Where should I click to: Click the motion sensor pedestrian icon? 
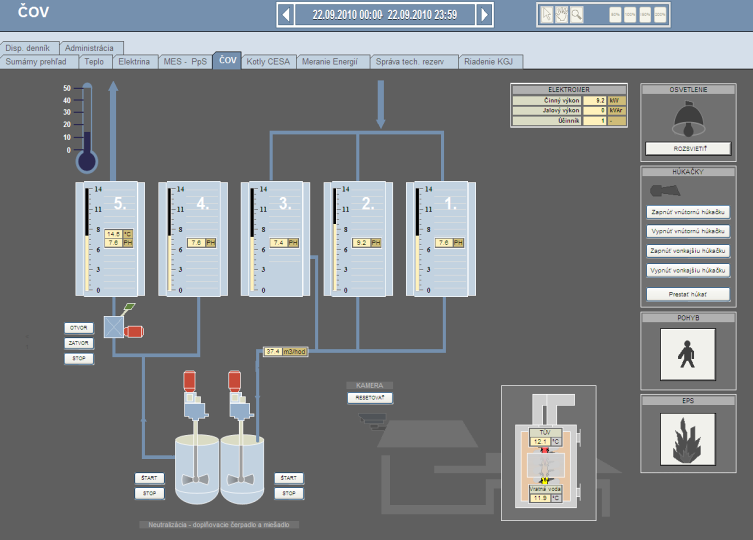tap(688, 354)
